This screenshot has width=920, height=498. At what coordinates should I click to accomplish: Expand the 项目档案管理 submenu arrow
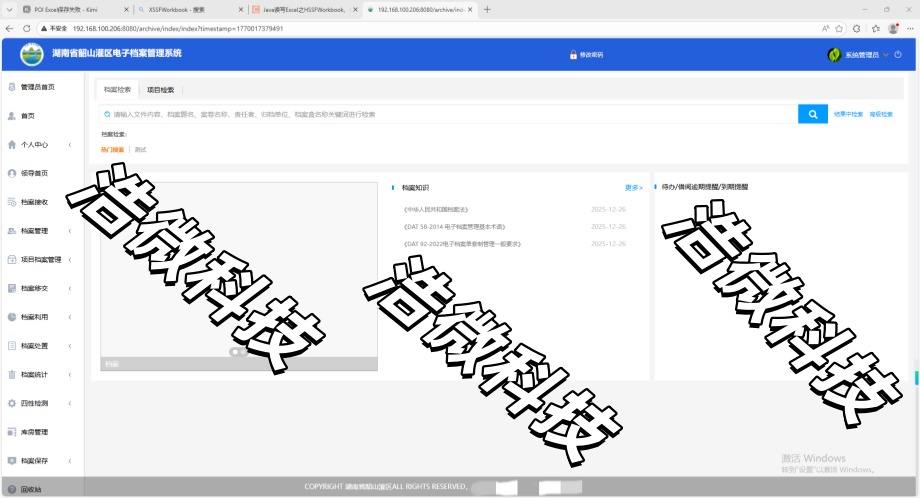click(x=70, y=259)
